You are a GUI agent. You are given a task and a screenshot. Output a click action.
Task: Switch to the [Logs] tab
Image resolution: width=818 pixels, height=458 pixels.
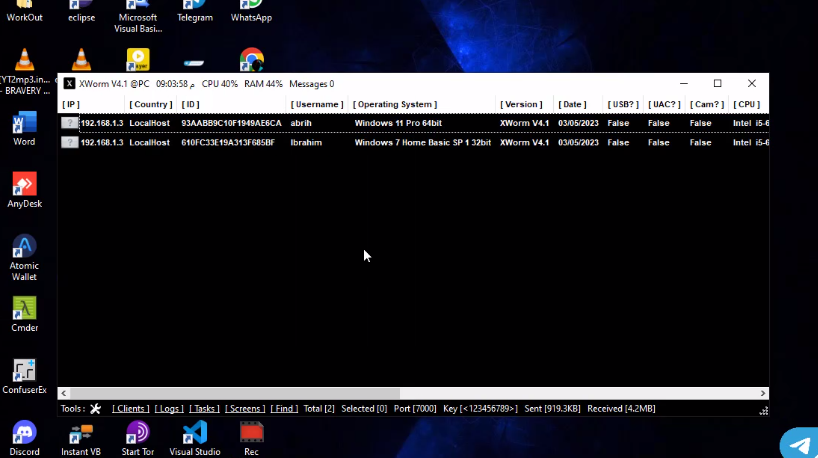(x=169, y=409)
